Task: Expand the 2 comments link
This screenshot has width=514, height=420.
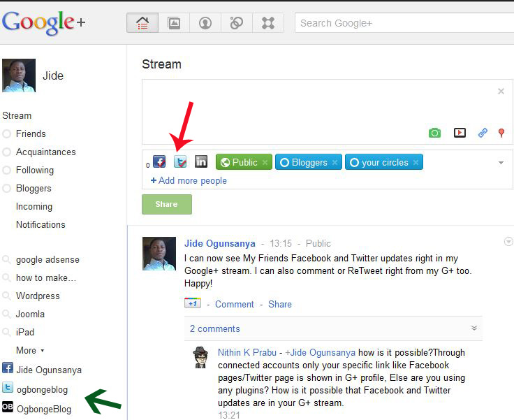Action: (x=214, y=328)
